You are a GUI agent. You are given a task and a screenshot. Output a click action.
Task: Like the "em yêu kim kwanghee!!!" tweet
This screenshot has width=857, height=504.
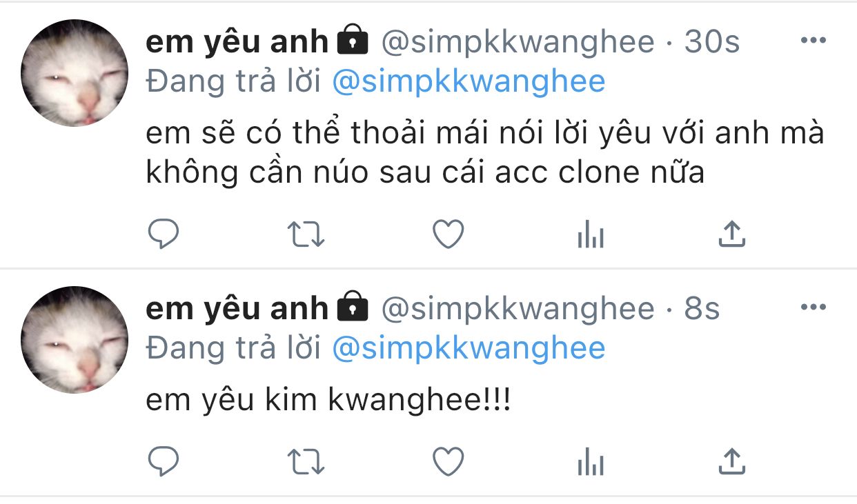tap(448, 461)
